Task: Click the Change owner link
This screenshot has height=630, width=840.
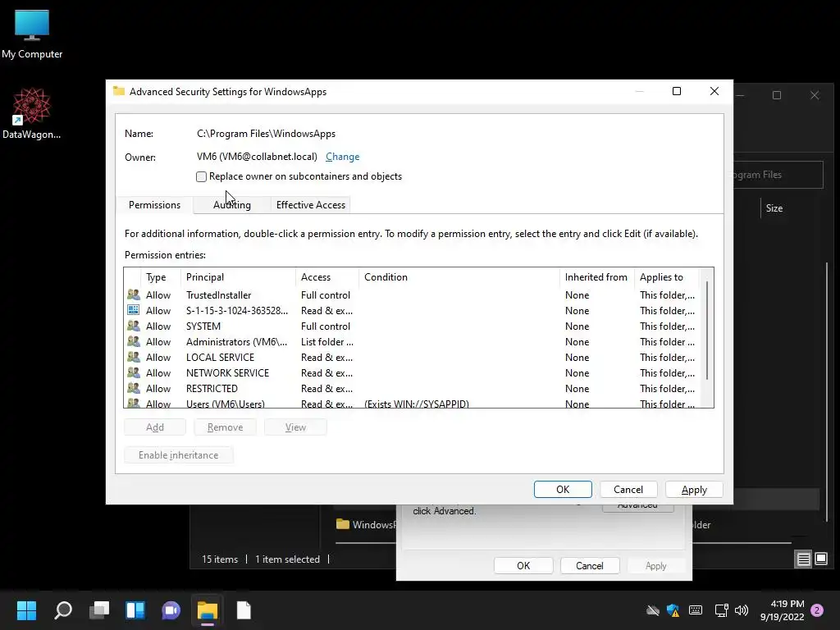Action: [x=342, y=157]
